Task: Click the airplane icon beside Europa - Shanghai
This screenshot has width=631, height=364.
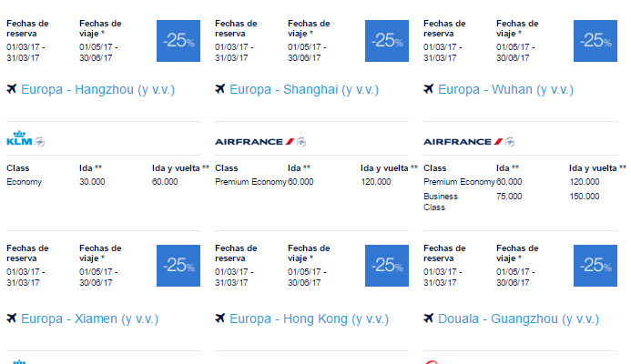Action: (x=220, y=88)
